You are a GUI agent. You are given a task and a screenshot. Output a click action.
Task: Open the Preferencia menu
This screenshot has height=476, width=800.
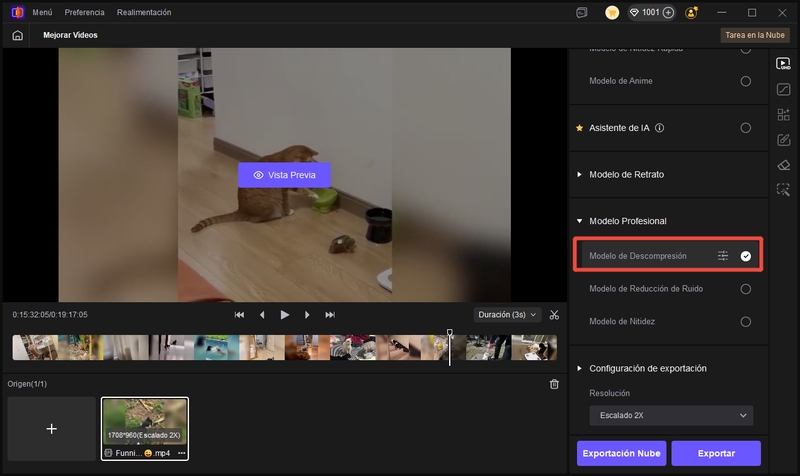point(84,12)
